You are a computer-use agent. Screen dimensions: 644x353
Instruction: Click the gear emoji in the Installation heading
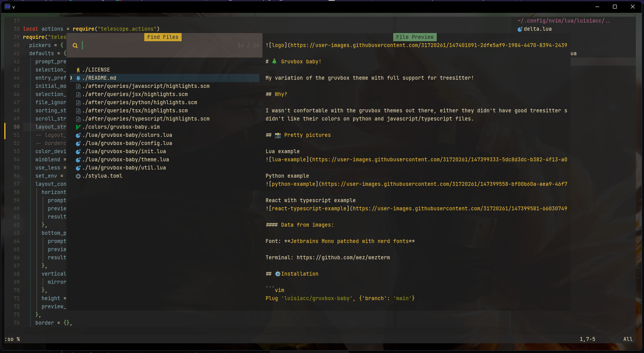(278, 274)
